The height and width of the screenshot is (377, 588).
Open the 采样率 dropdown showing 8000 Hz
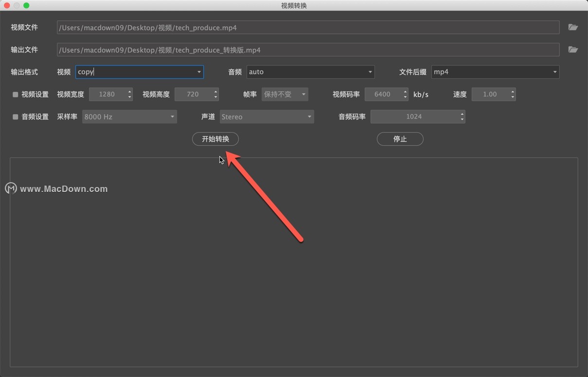129,117
